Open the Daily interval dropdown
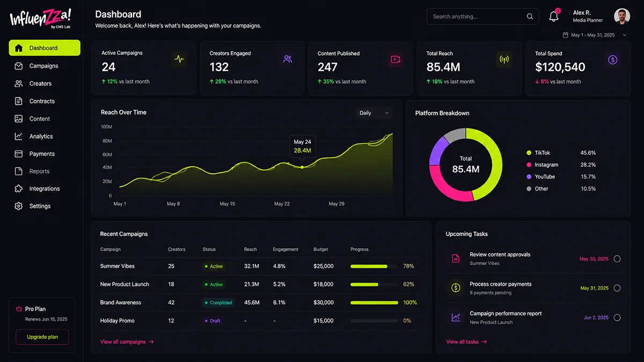This screenshot has width=644, height=362. (x=374, y=113)
